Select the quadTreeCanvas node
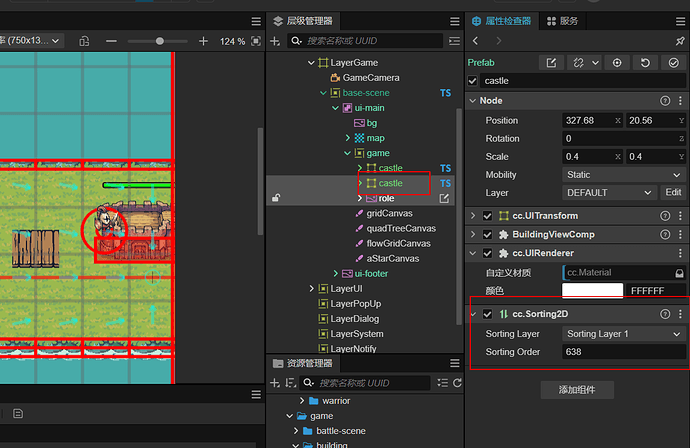The image size is (690, 448). point(401,228)
